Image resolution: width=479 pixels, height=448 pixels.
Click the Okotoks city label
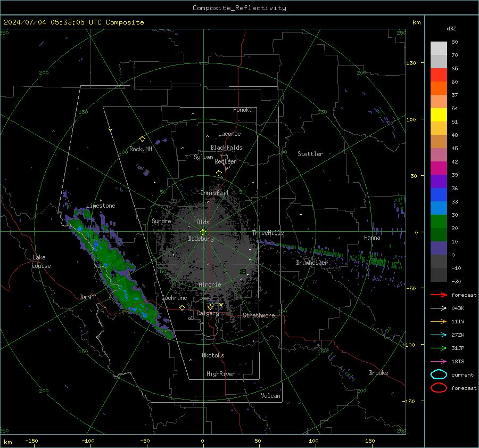pyautogui.click(x=213, y=355)
